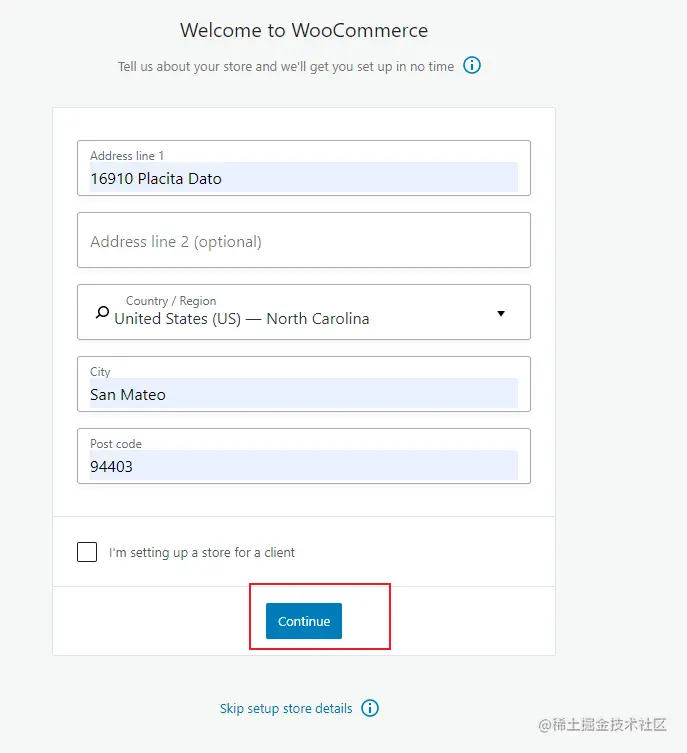687x753 pixels.
Task: Click the Welcome to WooCommerce heading
Action: point(304,30)
